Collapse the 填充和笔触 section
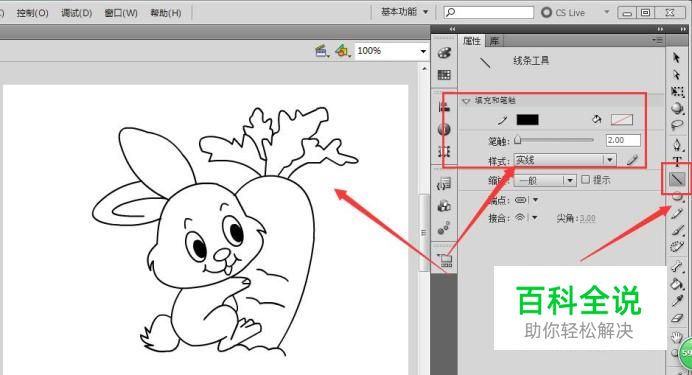The width and height of the screenshot is (692, 375). click(x=466, y=101)
